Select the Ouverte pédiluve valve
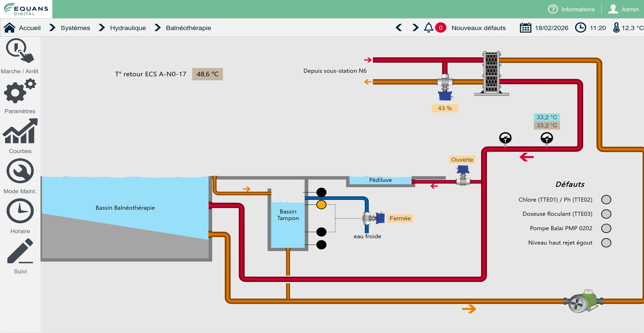This screenshot has height=333, width=644. 463,175
